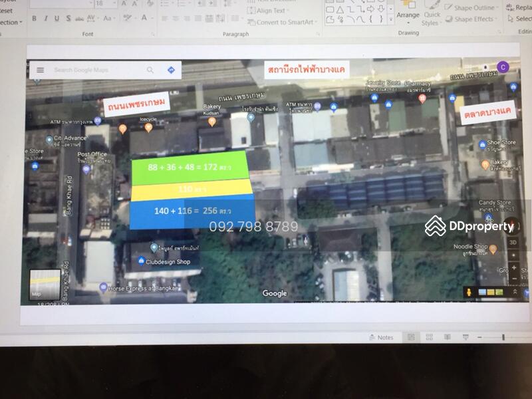Click the 3D map view button
This screenshot has height=399, width=532.
pos(513,242)
